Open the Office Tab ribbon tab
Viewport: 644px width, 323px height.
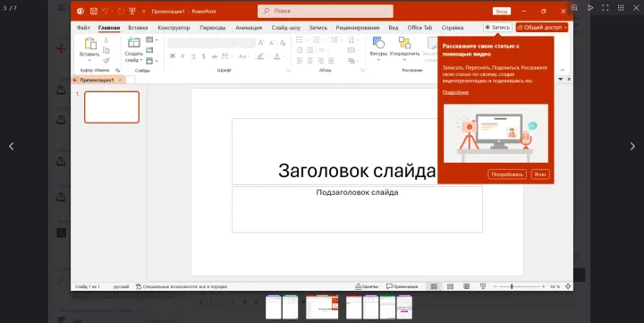(419, 28)
